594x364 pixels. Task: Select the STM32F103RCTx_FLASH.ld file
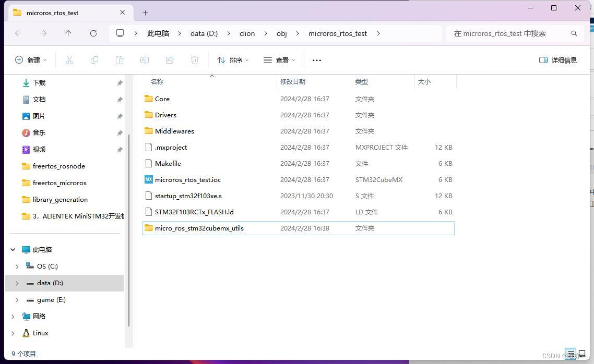tap(298, 212)
